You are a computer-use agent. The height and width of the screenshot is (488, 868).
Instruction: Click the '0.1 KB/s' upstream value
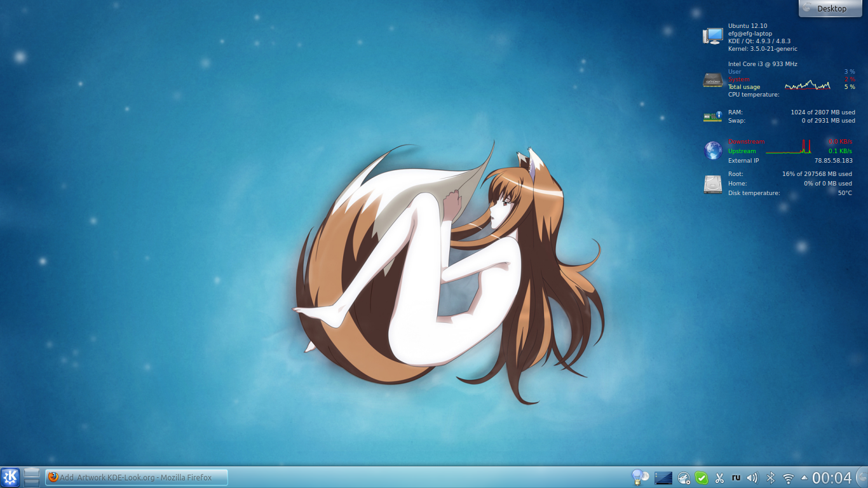(x=840, y=151)
